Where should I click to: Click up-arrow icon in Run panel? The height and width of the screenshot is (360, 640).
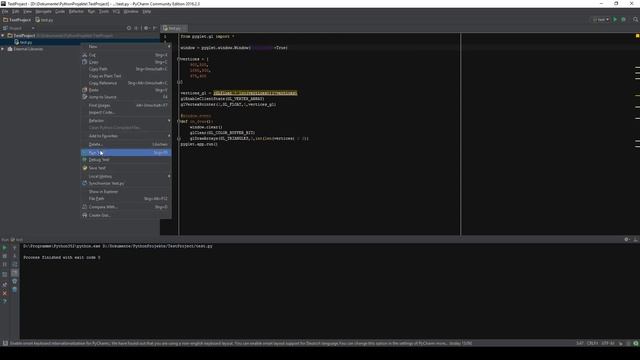click(14, 247)
